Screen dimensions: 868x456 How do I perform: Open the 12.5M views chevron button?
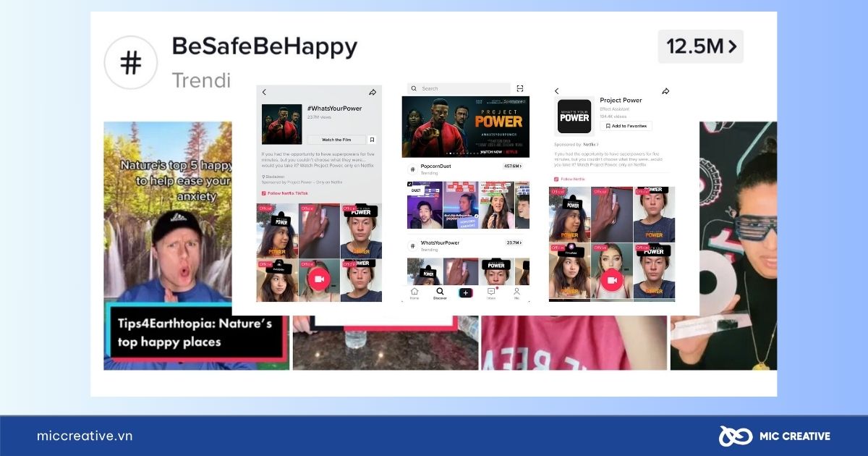(x=701, y=46)
